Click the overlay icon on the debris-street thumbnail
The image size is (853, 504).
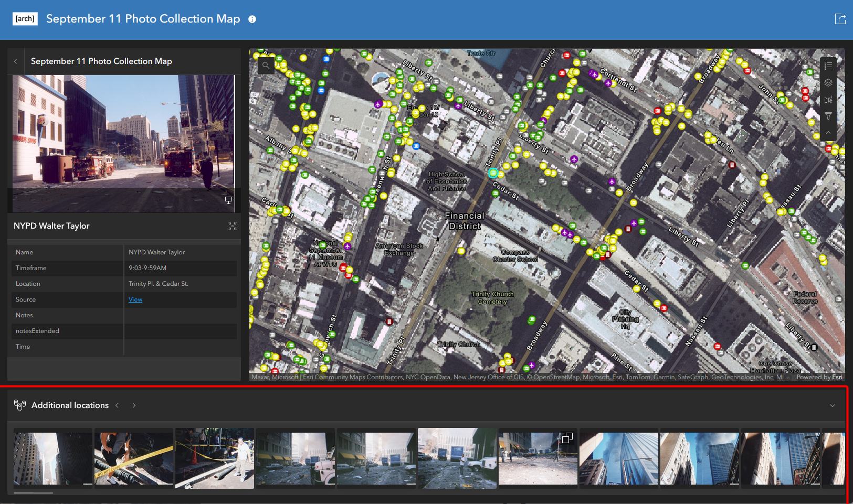pyautogui.click(x=567, y=438)
